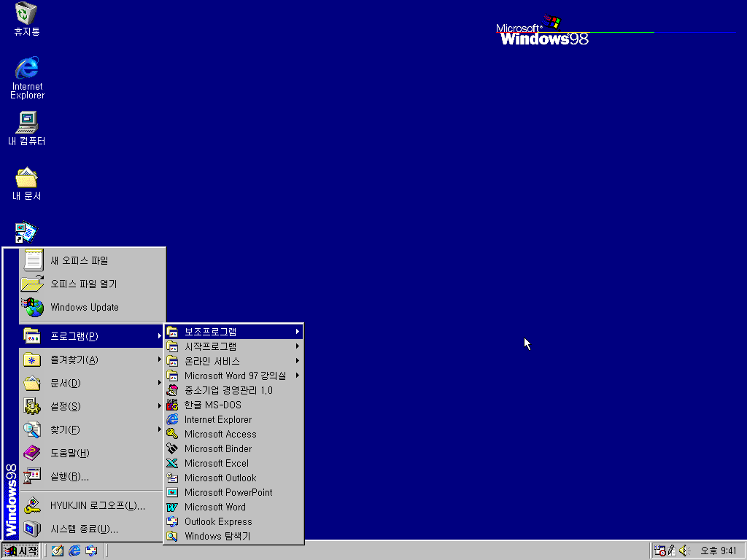The height and width of the screenshot is (560, 747).
Task: Click the shortcut icon above the Start menu
Action: (26, 233)
